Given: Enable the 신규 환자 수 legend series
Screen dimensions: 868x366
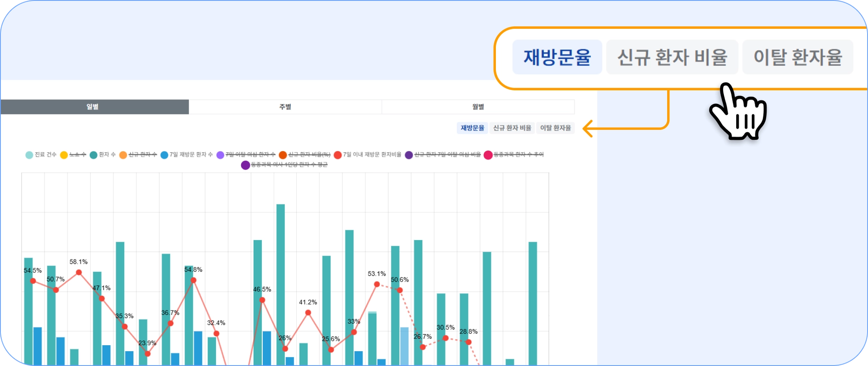Looking at the screenshot, I should (x=138, y=155).
